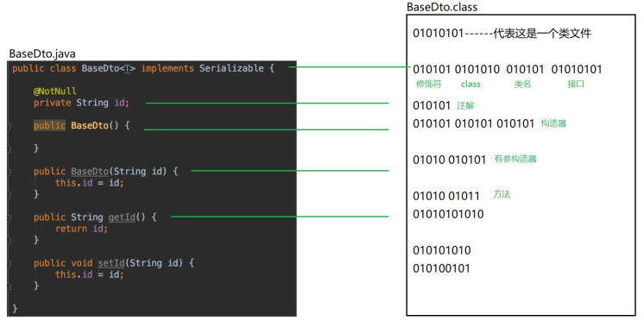
Task: Click the 01010101 magic number at top
Action: coord(439,34)
